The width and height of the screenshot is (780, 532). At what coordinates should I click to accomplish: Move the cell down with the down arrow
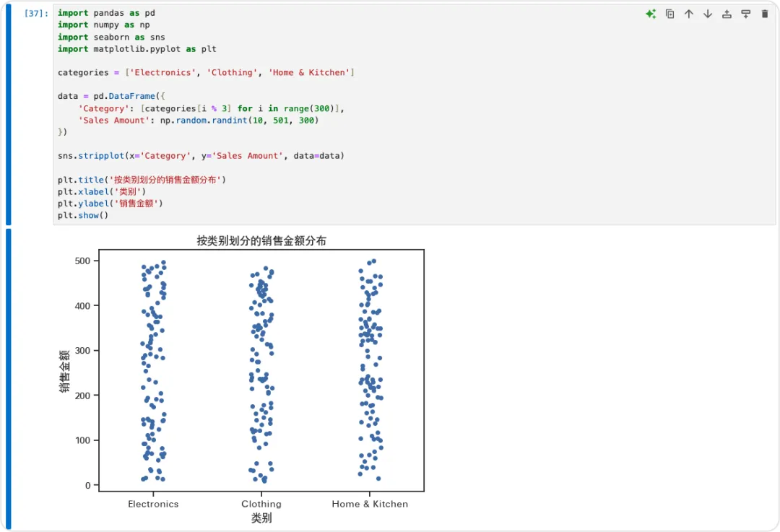click(708, 14)
